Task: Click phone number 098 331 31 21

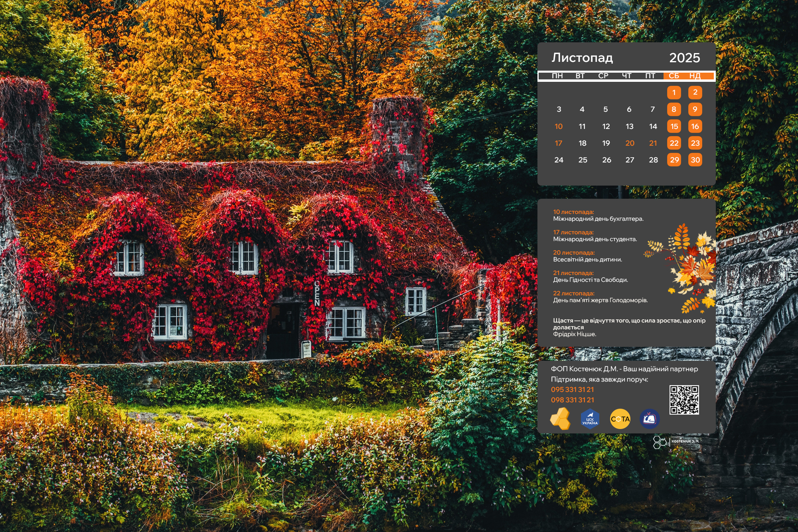Action: pyautogui.click(x=572, y=400)
